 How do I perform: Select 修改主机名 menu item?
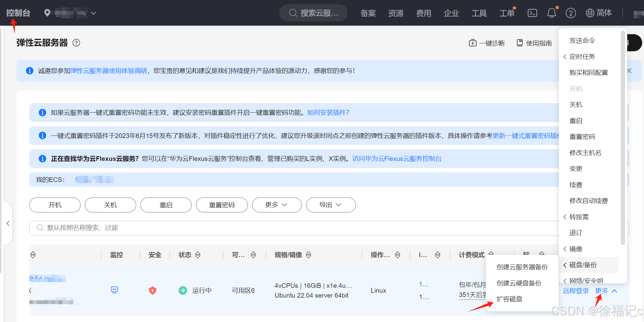[x=585, y=153]
